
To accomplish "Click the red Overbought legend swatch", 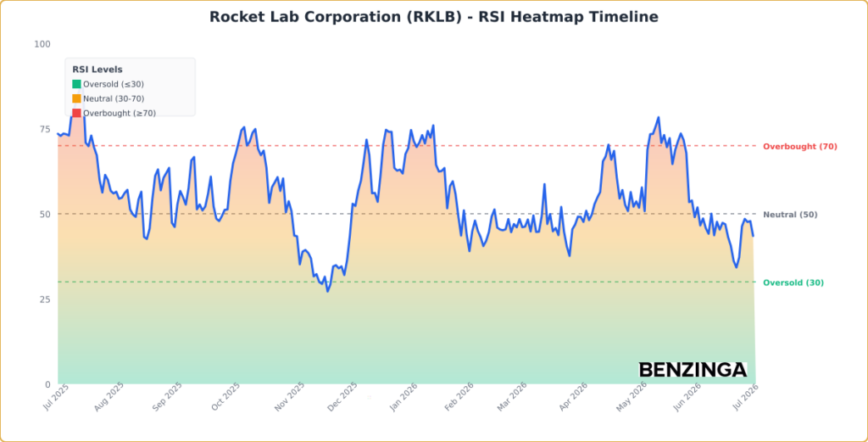I will (76, 113).
